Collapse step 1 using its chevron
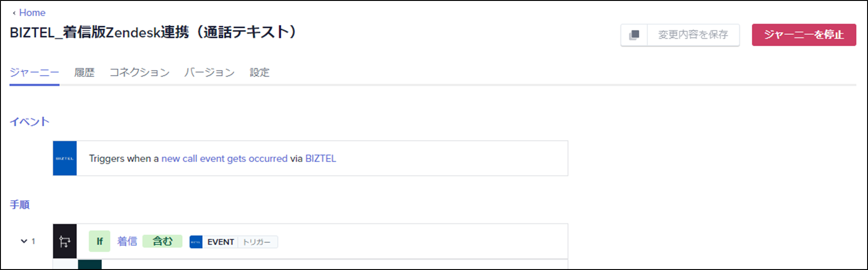This screenshot has height=270, width=868. (24, 241)
